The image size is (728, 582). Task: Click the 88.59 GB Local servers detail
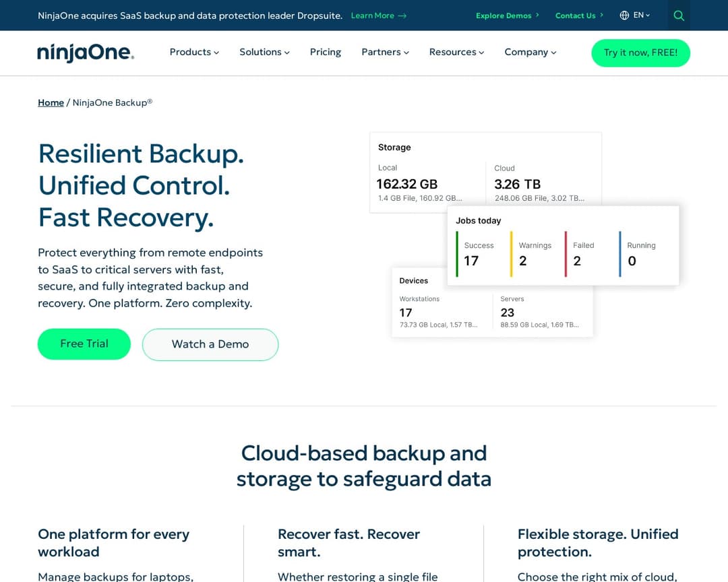tap(539, 325)
